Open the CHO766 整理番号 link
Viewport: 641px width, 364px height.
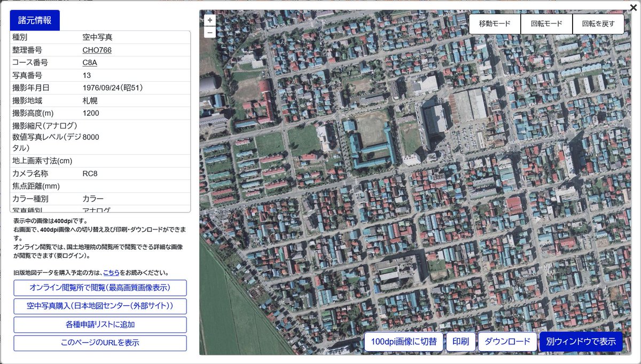[x=97, y=50]
